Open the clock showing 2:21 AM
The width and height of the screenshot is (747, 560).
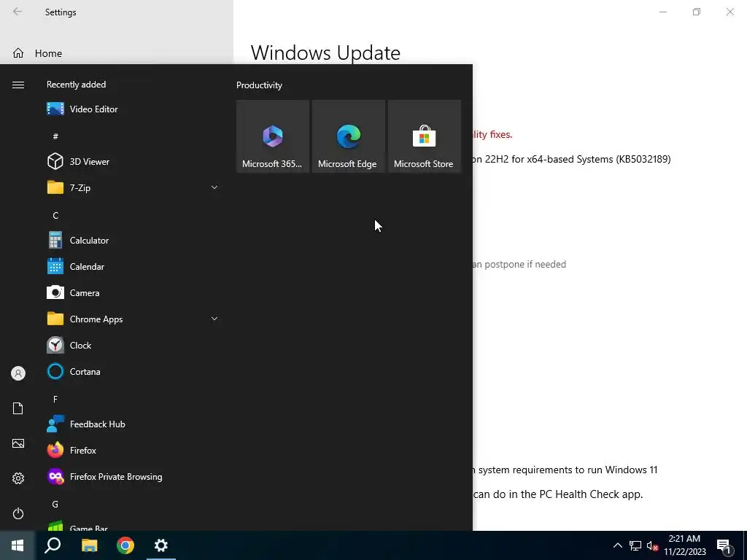coord(684,545)
